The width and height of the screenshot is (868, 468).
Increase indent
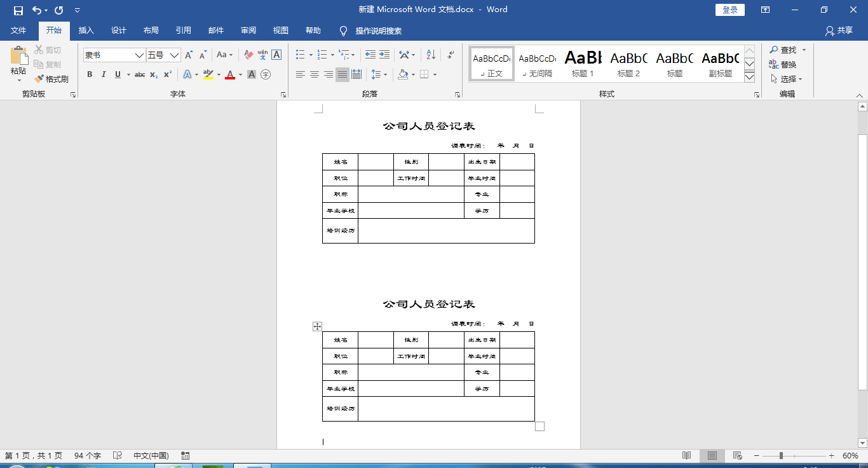point(385,55)
